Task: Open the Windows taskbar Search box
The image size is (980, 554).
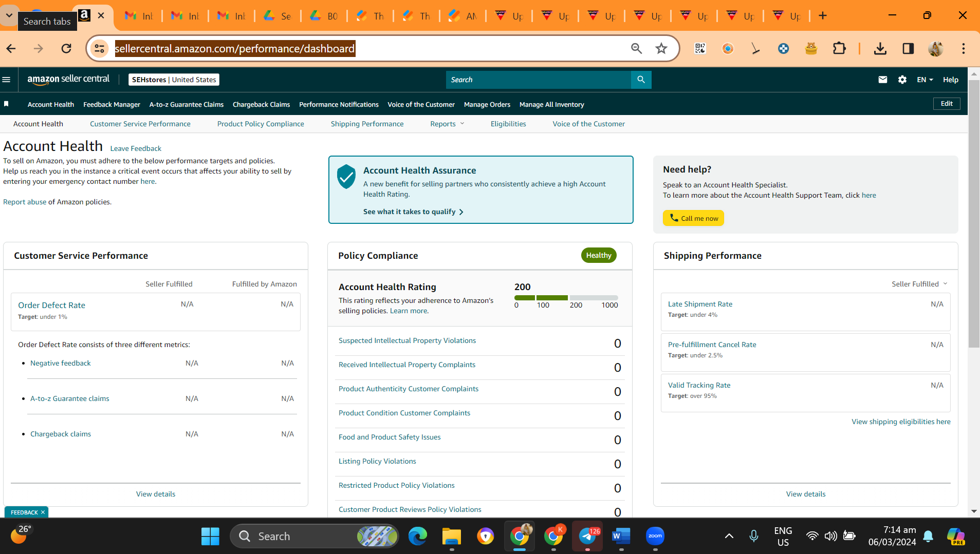Action: [315, 537]
